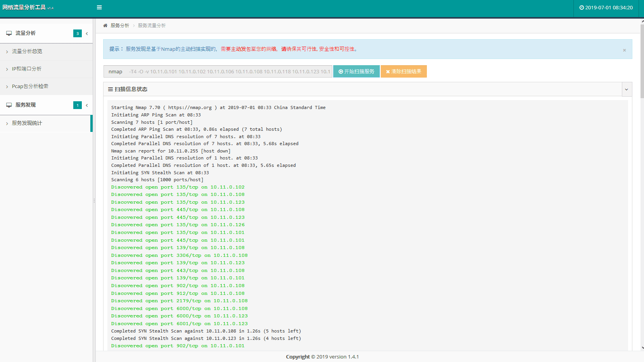
Task: Click the list icon beside 扫描信息状态
Action: (110, 89)
